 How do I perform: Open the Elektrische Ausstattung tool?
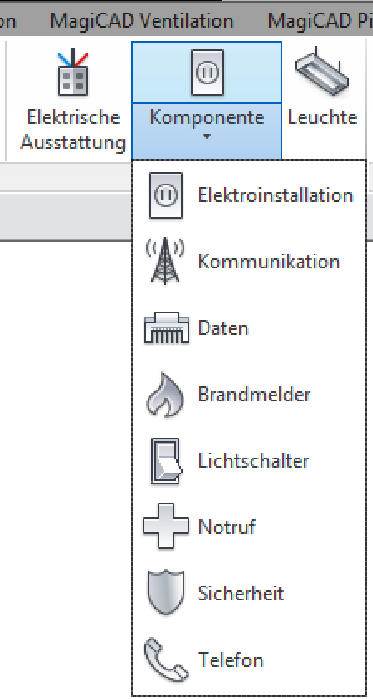coord(73,100)
